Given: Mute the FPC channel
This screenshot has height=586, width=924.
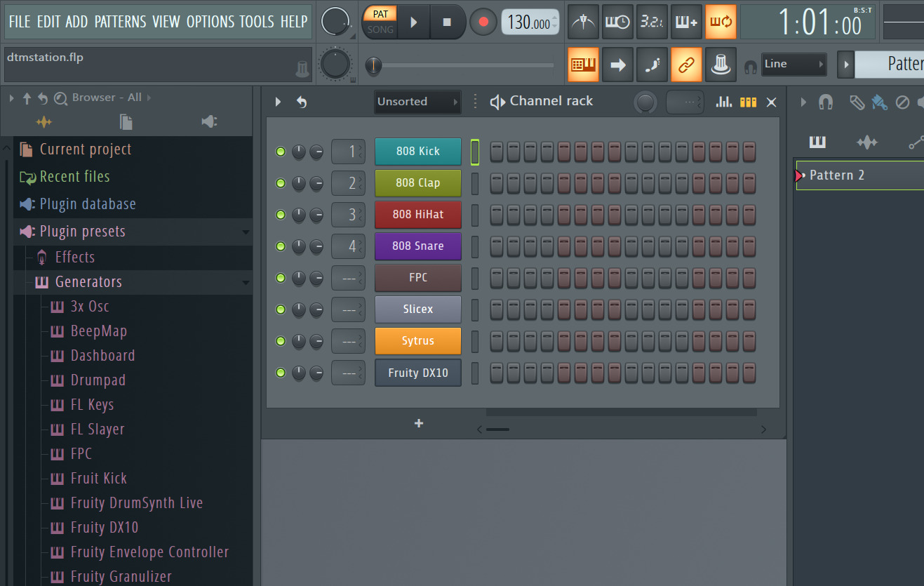Looking at the screenshot, I should pos(281,278).
